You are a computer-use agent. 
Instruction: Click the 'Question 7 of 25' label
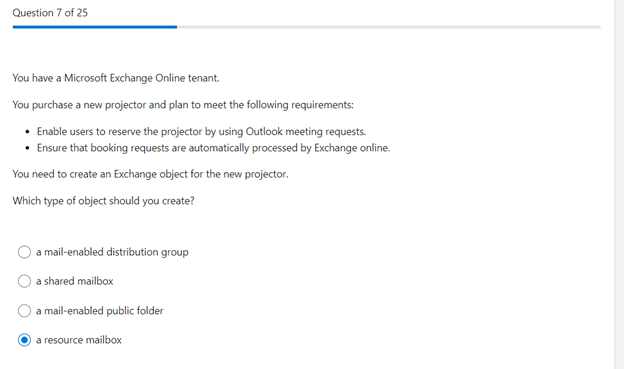click(x=50, y=13)
